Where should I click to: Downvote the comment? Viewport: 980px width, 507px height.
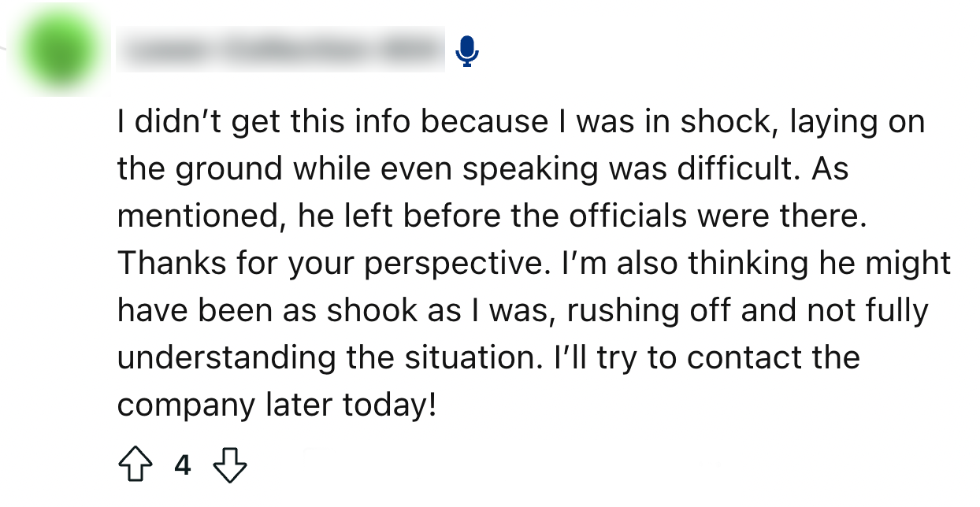click(x=231, y=465)
